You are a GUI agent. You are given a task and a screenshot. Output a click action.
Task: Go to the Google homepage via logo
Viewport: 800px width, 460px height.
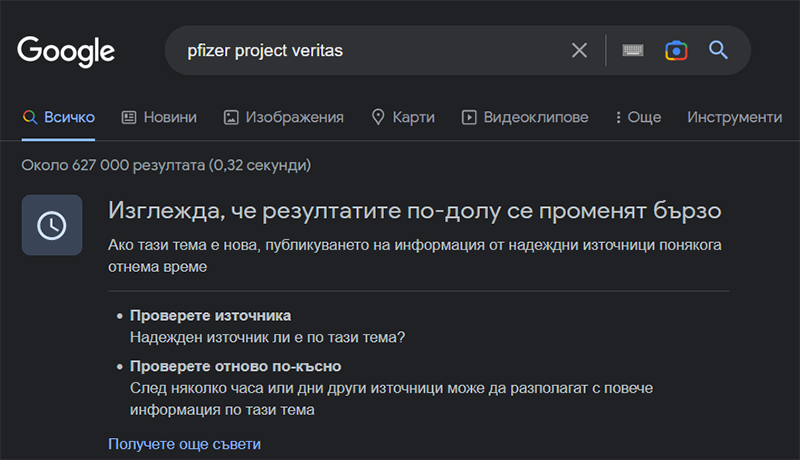pos(66,51)
